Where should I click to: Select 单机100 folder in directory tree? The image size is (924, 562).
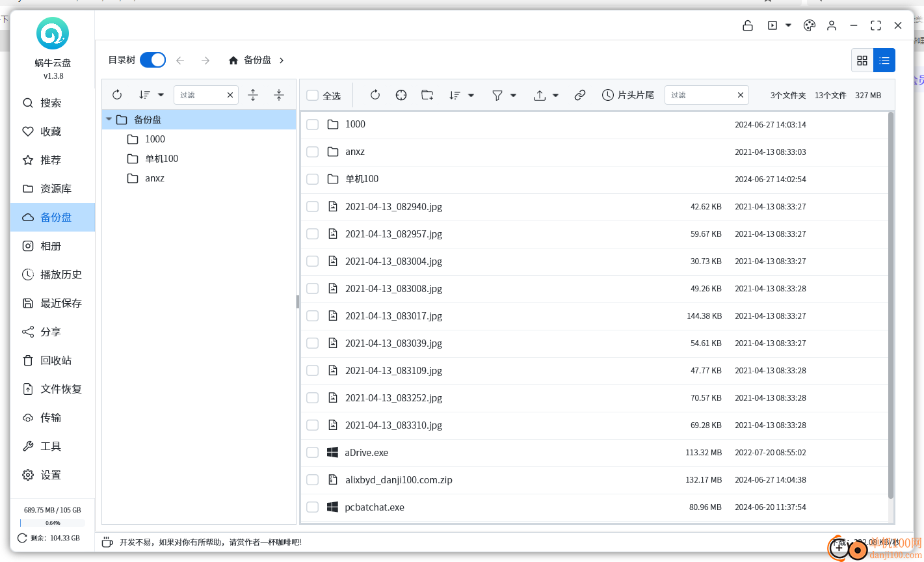[x=161, y=159]
